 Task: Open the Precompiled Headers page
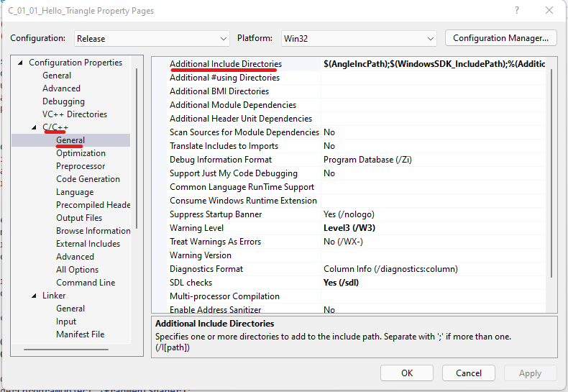pyautogui.click(x=93, y=205)
